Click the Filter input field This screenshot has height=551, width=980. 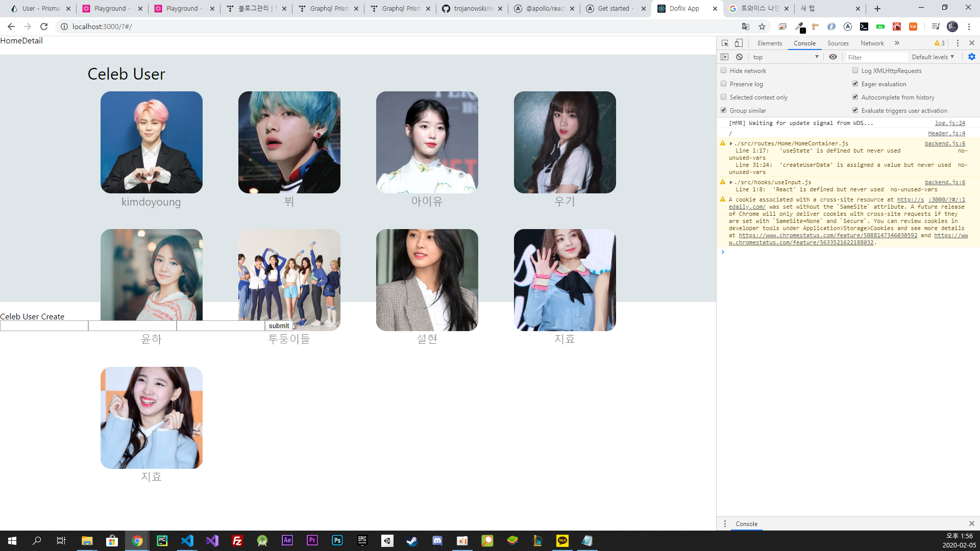pos(876,57)
